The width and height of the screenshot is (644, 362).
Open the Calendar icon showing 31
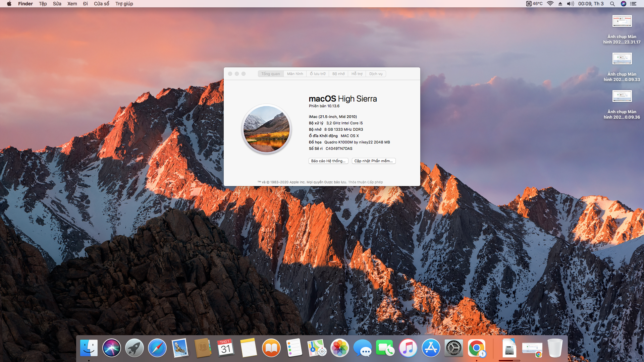click(x=225, y=348)
